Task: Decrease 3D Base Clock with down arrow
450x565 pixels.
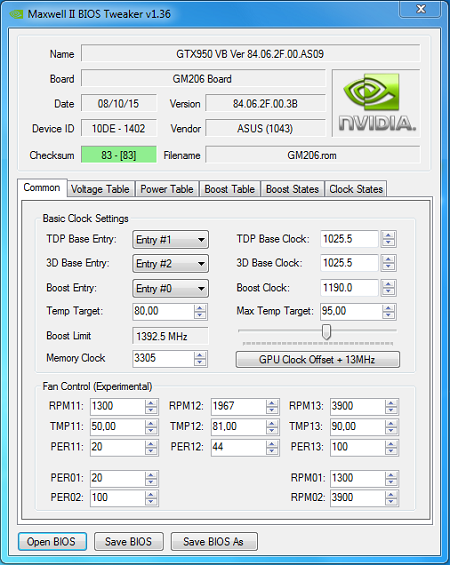Action: [388, 267]
